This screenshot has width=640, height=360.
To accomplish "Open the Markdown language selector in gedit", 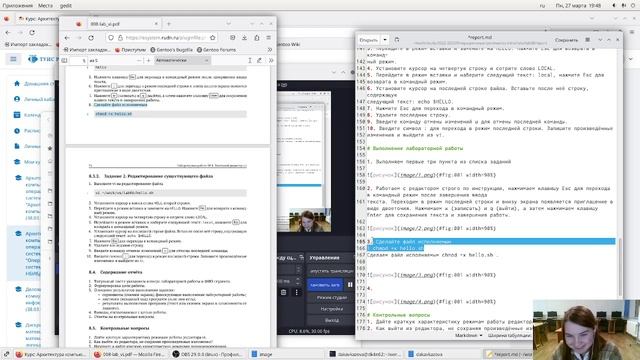I will click(x=469, y=335).
